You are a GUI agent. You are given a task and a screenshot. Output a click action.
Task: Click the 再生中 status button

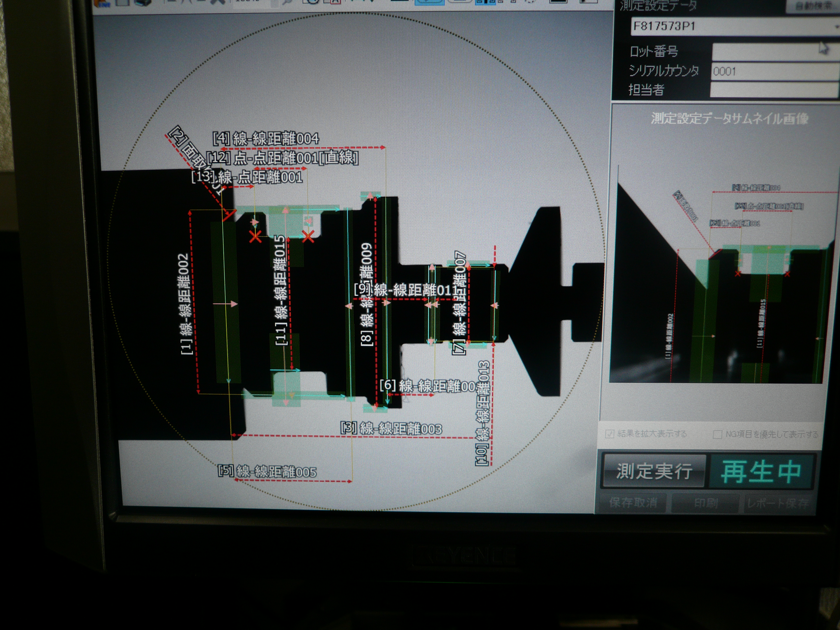[x=761, y=471]
